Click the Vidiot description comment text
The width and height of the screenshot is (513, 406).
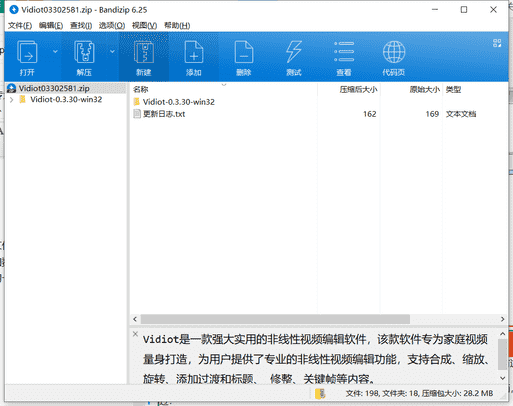(316, 359)
